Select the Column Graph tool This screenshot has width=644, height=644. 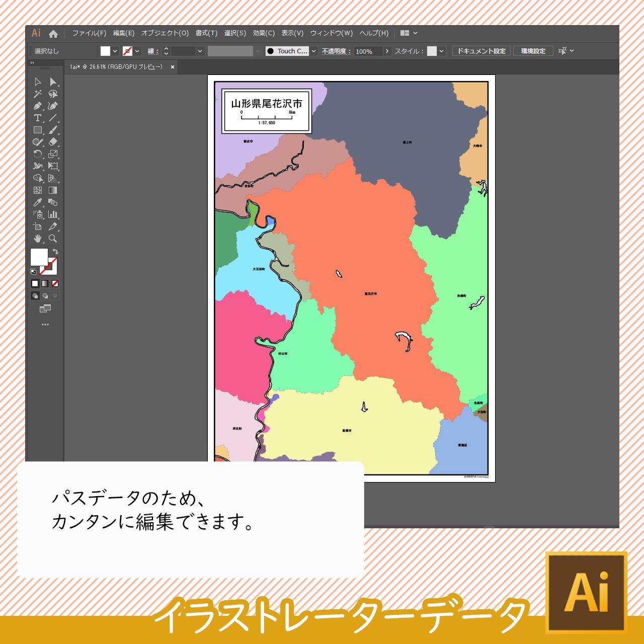pyautogui.click(x=53, y=215)
